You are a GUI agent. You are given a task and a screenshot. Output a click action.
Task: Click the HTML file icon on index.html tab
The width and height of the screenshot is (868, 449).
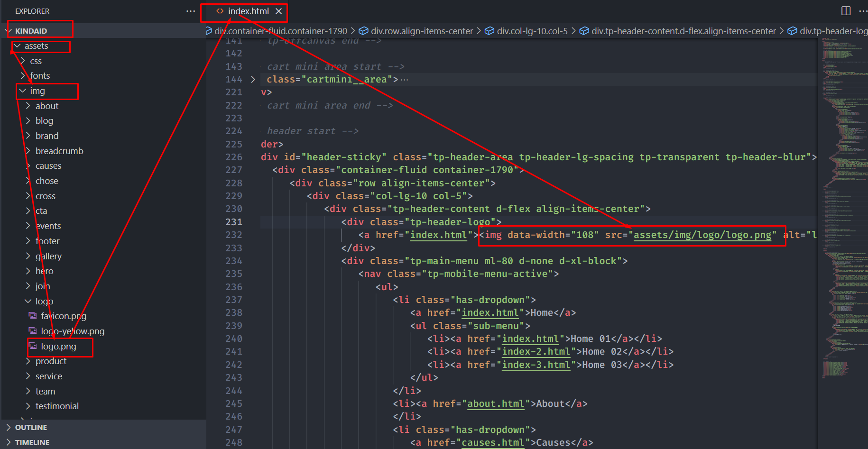pyautogui.click(x=220, y=11)
